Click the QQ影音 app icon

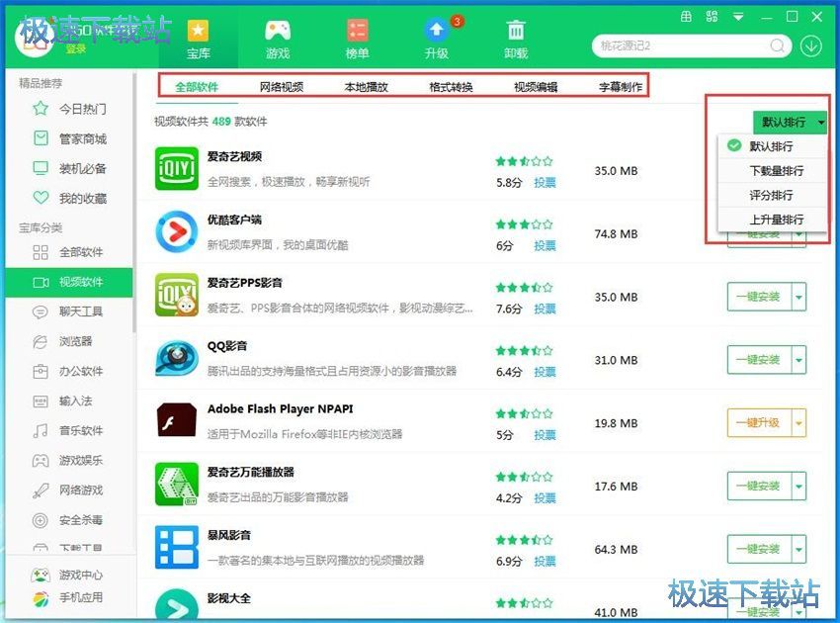pyautogui.click(x=176, y=358)
